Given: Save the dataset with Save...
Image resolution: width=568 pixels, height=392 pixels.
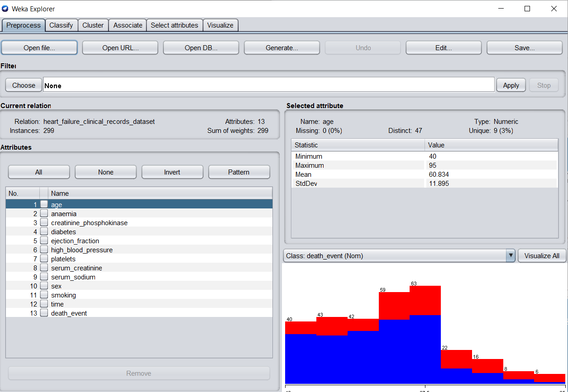Looking at the screenshot, I should pyautogui.click(x=525, y=47).
